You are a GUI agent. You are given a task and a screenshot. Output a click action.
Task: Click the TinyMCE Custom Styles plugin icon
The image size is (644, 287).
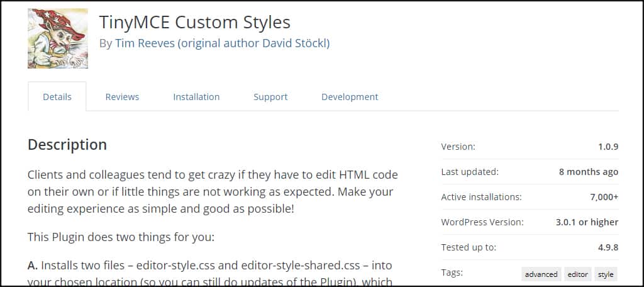[58, 38]
